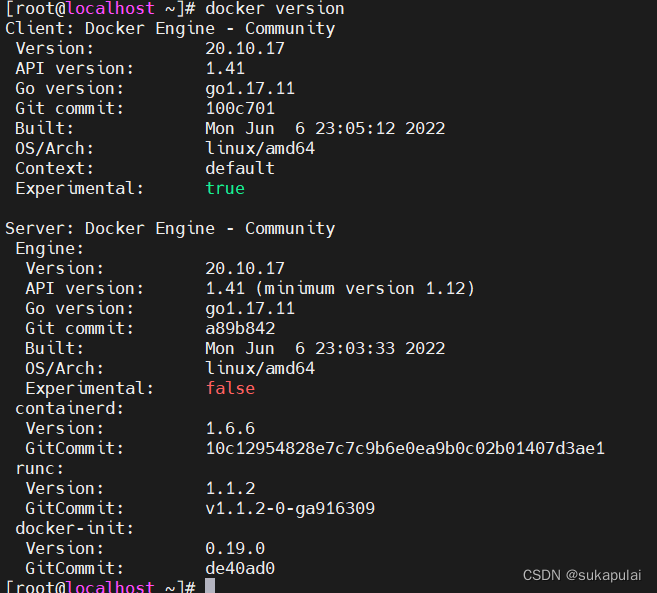Click the CSDN @sukapulai watermark
Viewport: 657px width, 593px height.
coord(582,575)
